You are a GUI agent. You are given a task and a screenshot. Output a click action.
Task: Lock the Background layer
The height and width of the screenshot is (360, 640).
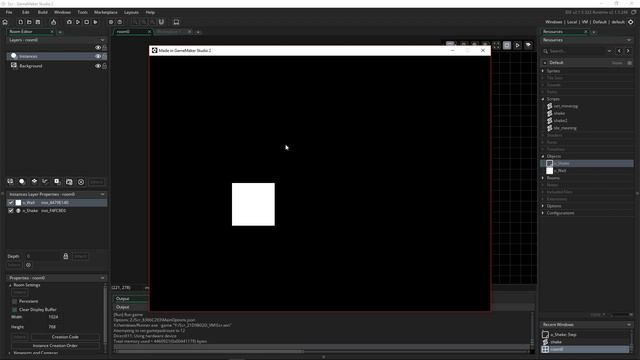[x=104, y=66]
